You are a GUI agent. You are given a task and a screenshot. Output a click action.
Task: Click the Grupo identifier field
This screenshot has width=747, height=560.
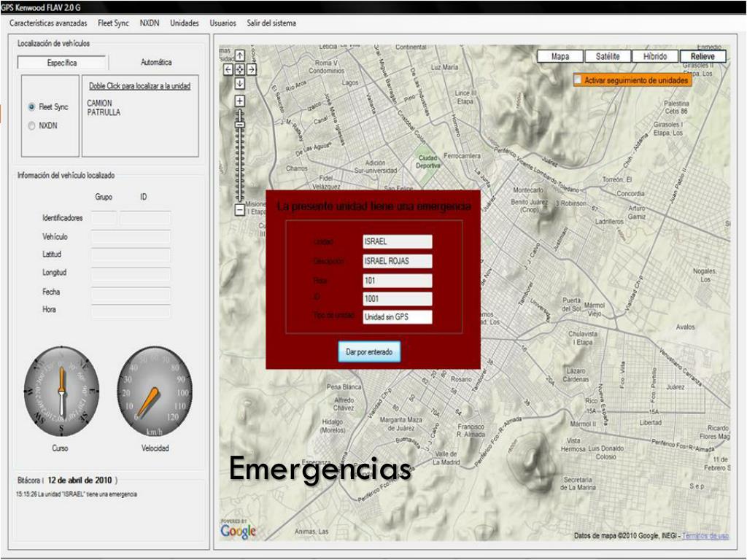pos(104,218)
